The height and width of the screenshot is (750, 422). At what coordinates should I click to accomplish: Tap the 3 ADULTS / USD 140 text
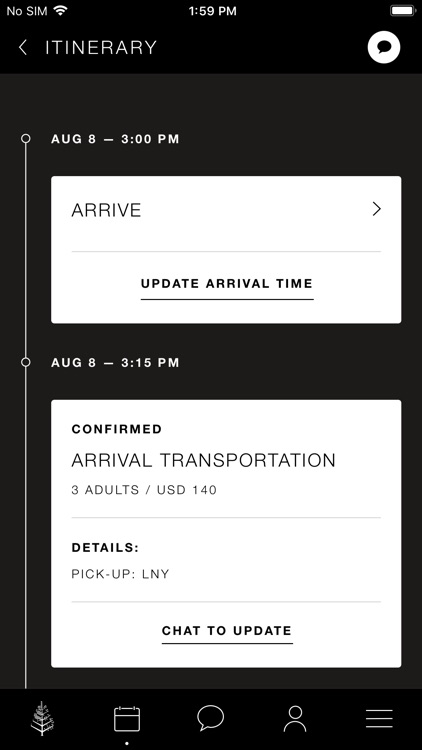[x=144, y=490]
